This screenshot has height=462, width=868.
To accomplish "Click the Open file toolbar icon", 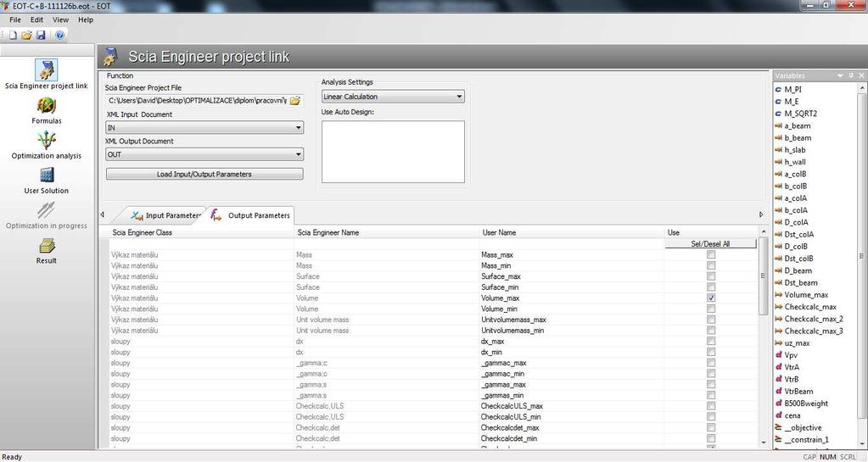I will 26,35.
